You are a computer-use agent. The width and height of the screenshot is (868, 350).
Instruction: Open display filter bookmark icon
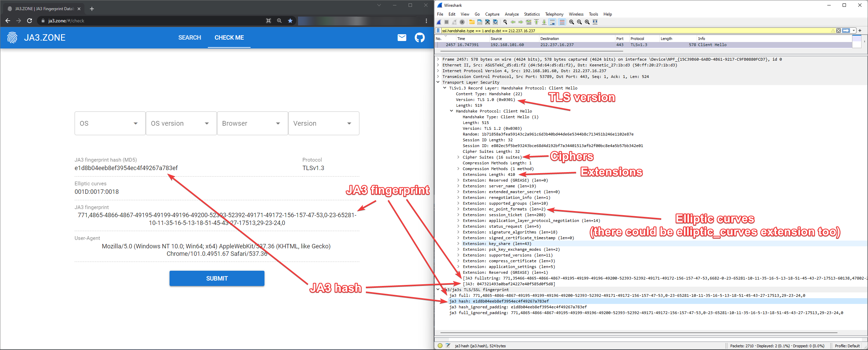click(x=438, y=30)
